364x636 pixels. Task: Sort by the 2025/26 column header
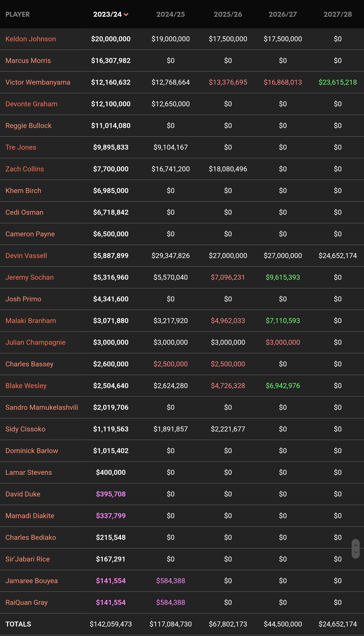228,14
